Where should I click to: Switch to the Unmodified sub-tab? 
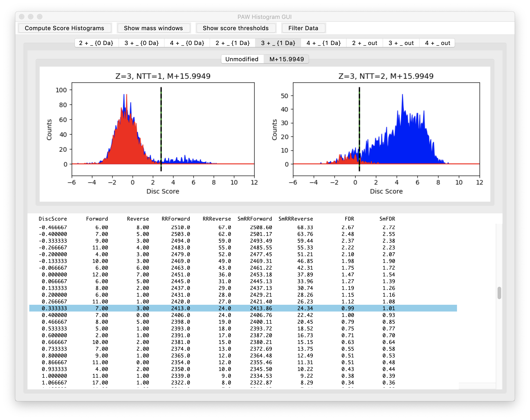242,59
